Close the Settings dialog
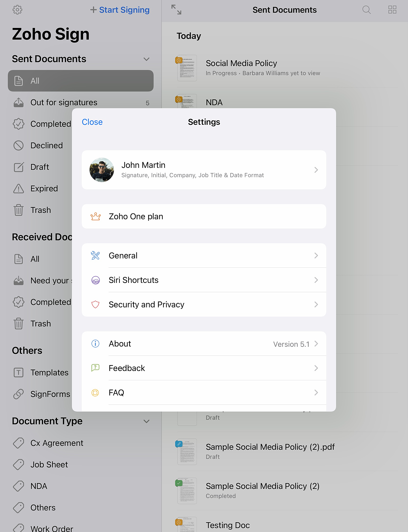 point(92,122)
